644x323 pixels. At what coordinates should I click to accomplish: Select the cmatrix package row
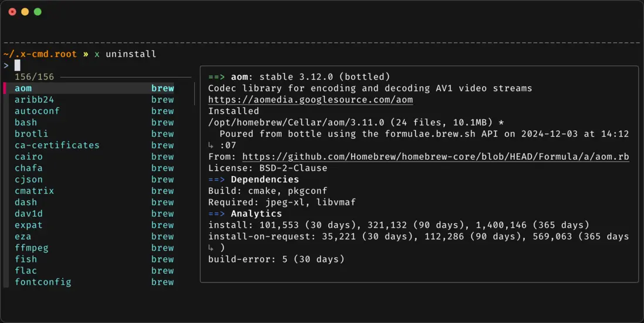[x=34, y=191]
